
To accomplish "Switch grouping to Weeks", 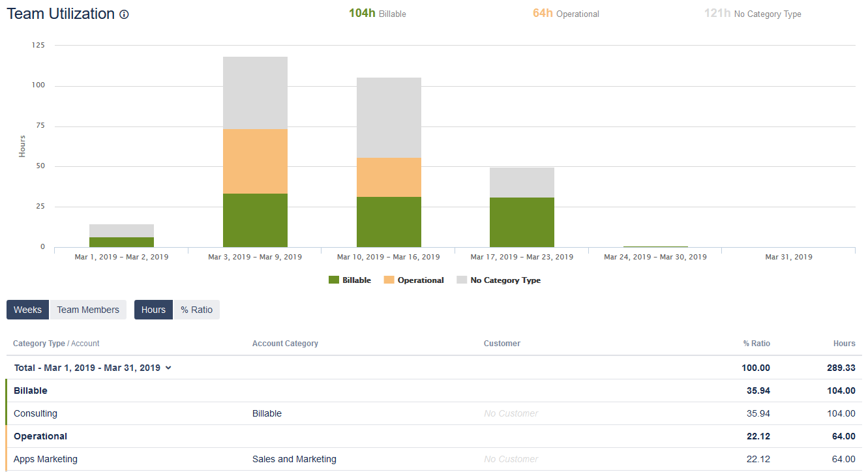I will click(27, 310).
